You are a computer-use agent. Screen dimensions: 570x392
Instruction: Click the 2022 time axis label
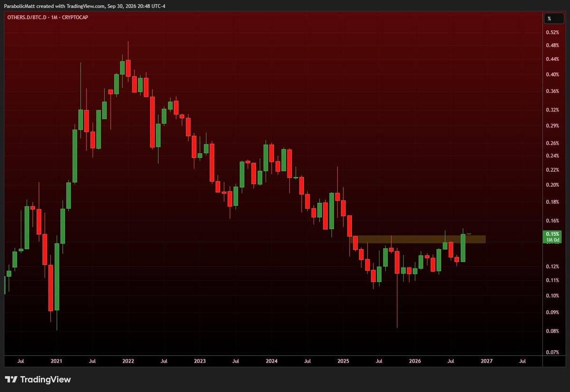point(128,361)
